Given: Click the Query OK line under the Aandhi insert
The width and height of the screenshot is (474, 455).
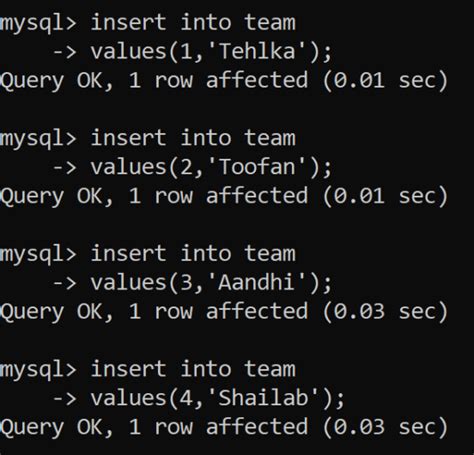Looking at the screenshot, I should [x=224, y=312].
